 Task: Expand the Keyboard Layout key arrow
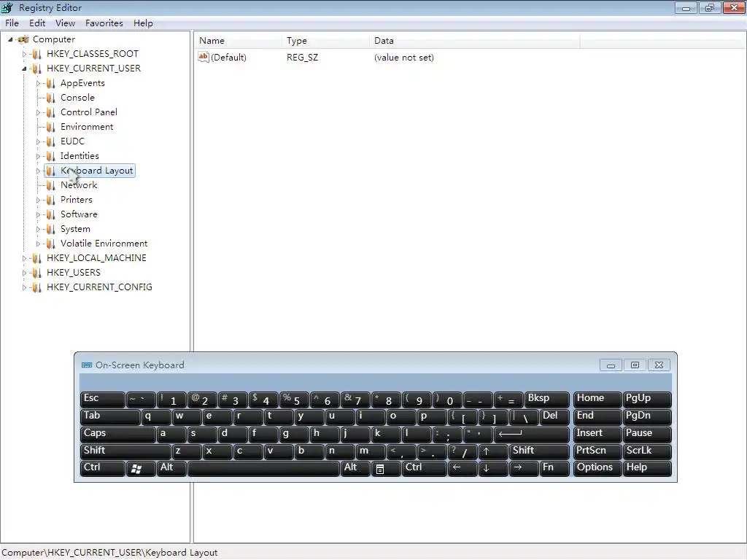coord(38,171)
